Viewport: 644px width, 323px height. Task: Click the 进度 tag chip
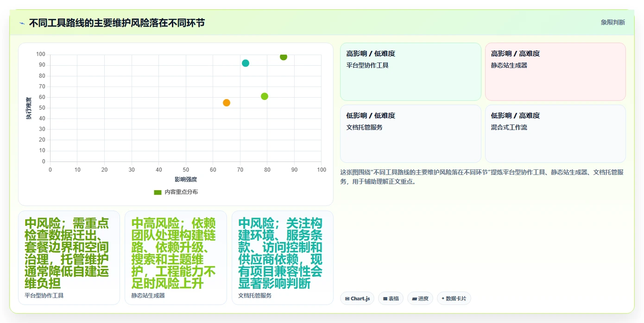(420, 298)
